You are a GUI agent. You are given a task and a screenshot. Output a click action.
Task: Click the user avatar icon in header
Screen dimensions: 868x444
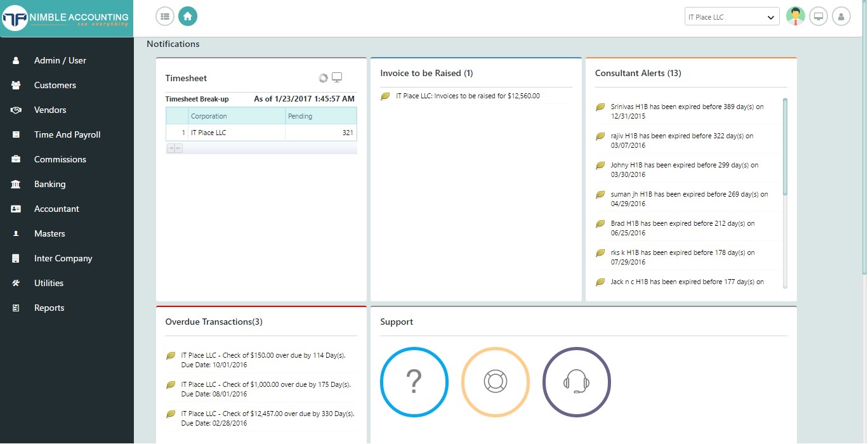[796, 16]
